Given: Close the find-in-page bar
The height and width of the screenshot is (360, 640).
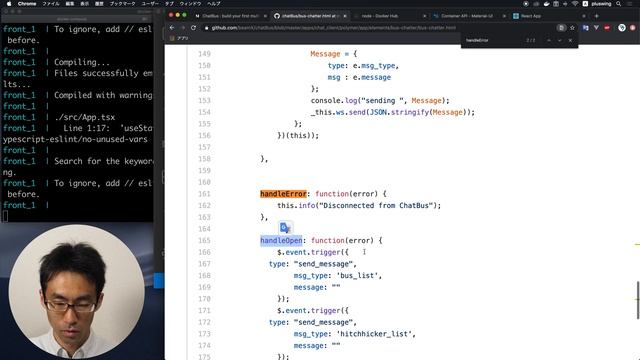Looking at the screenshot, I should pos(570,40).
